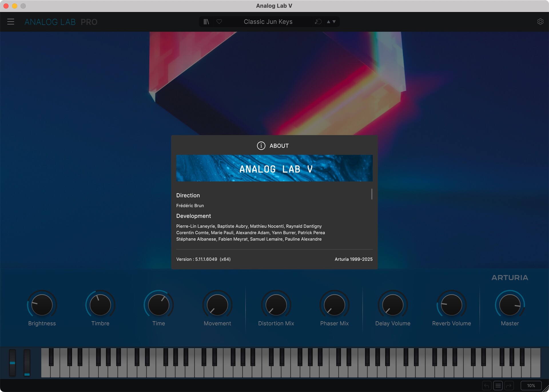The image size is (549, 392).
Task: Like the current preset with heart icon
Action: [x=219, y=21]
